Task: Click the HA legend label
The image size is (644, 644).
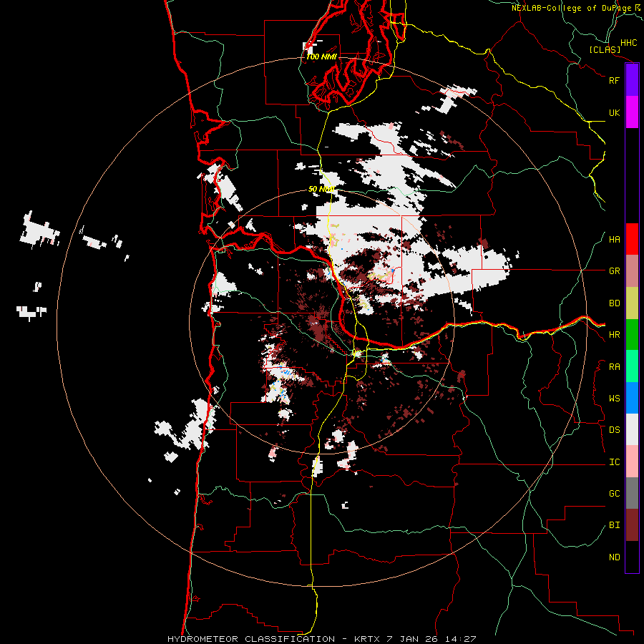Action: pyautogui.click(x=614, y=240)
